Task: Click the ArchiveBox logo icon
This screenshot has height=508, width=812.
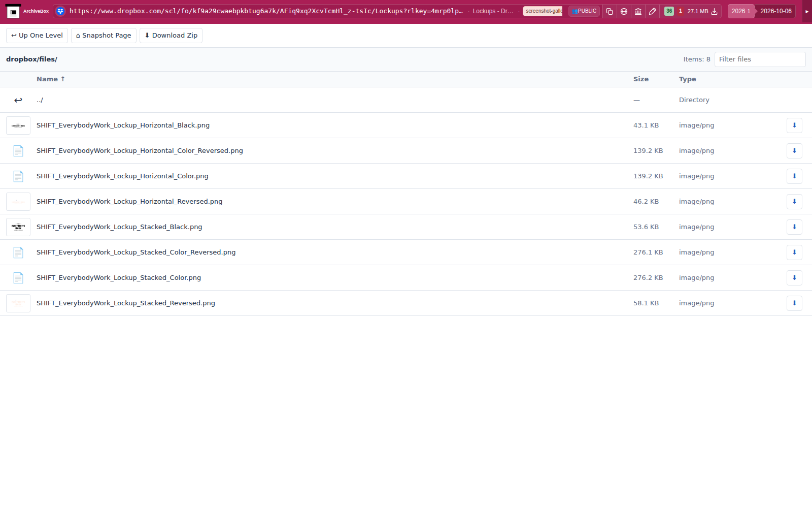Action: [13, 11]
